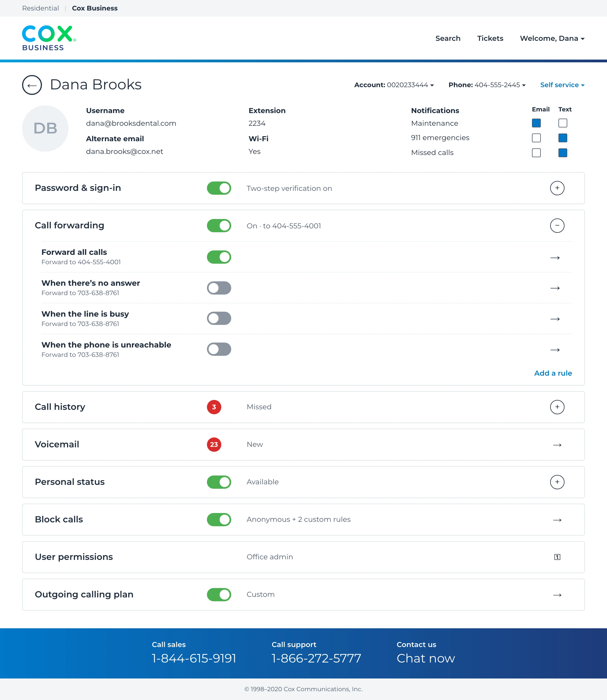Click the red 23 voicemail badge
The image size is (607, 700).
pyautogui.click(x=214, y=445)
